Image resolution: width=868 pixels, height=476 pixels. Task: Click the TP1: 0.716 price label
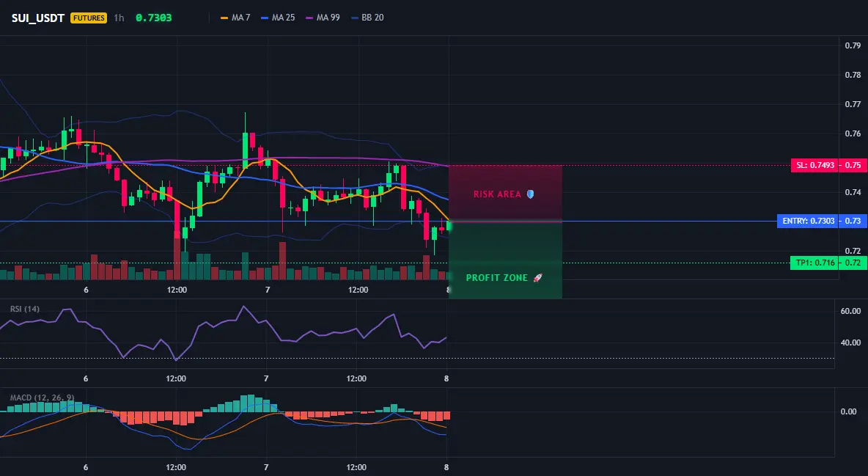(815, 263)
